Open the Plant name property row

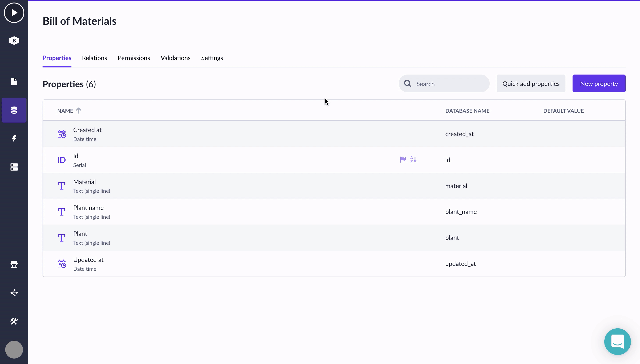click(x=334, y=212)
